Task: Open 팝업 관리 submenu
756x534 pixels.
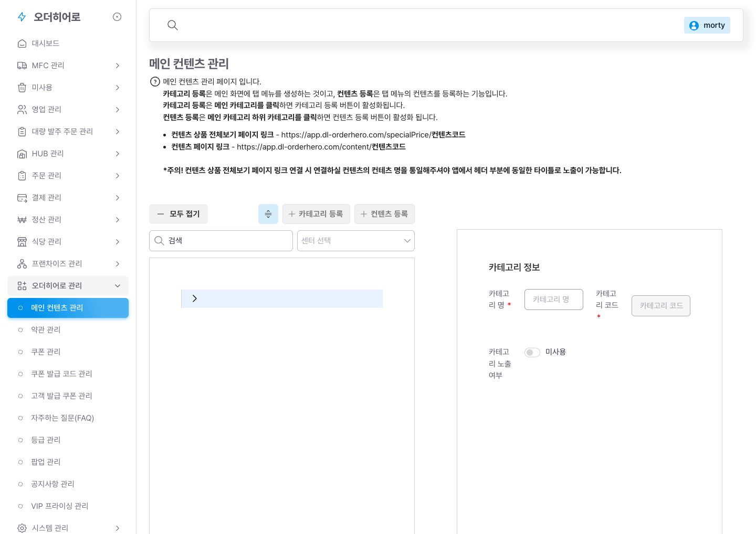Action: [x=68, y=462]
